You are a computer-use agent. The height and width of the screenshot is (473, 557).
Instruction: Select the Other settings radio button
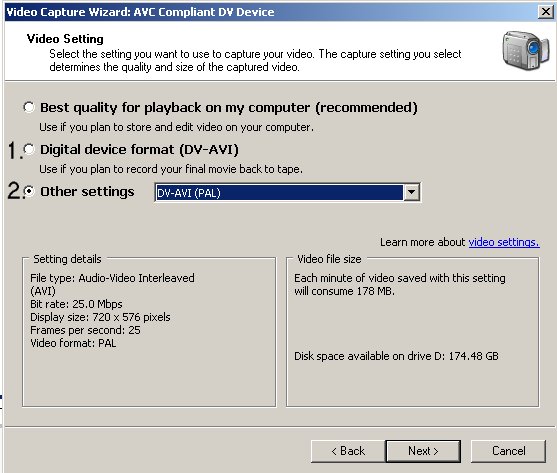pos(29,191)
